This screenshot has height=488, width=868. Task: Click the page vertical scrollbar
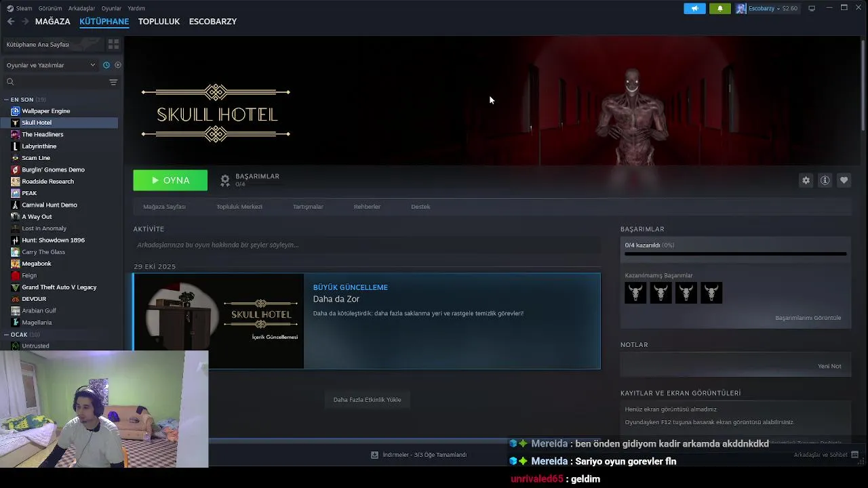(x=863, y=85)
